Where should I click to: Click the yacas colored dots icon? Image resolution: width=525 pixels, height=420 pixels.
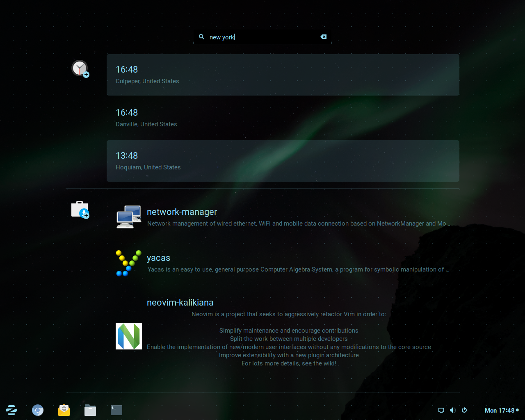pos(129,263)
